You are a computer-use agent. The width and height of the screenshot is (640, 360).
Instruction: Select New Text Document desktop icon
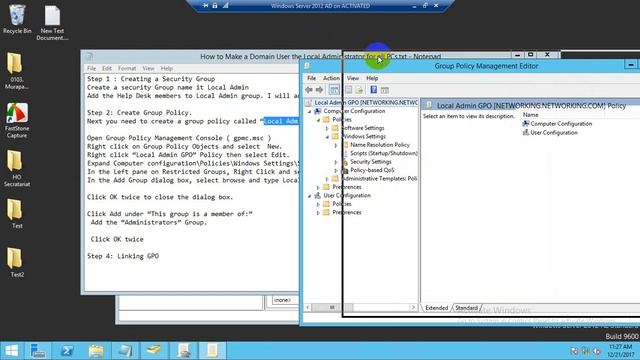pos(52,23)
